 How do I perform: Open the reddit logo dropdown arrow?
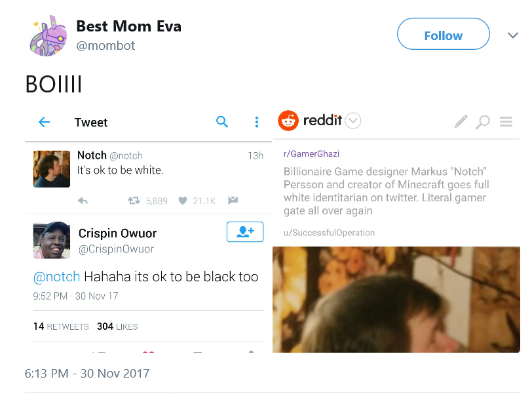353,121
